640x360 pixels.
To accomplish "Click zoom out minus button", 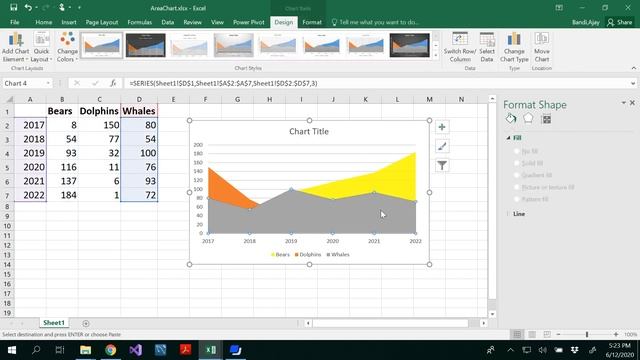I will (558, 334).
